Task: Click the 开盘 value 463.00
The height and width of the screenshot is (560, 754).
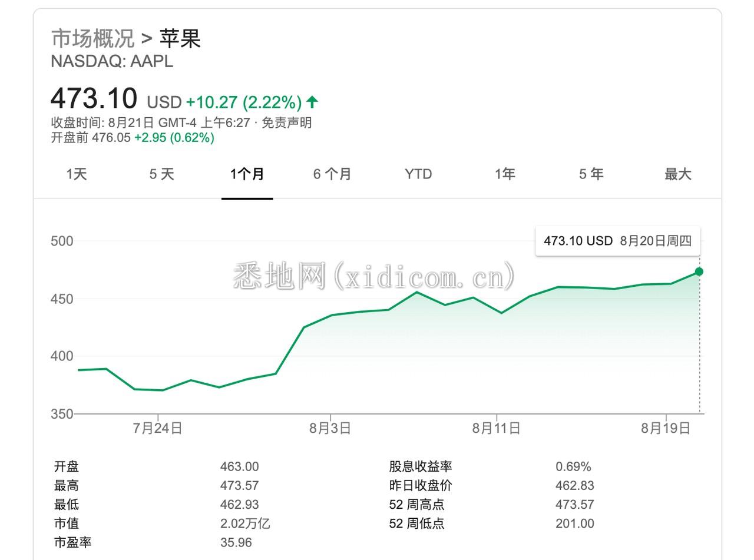Action: coord(239,467)
